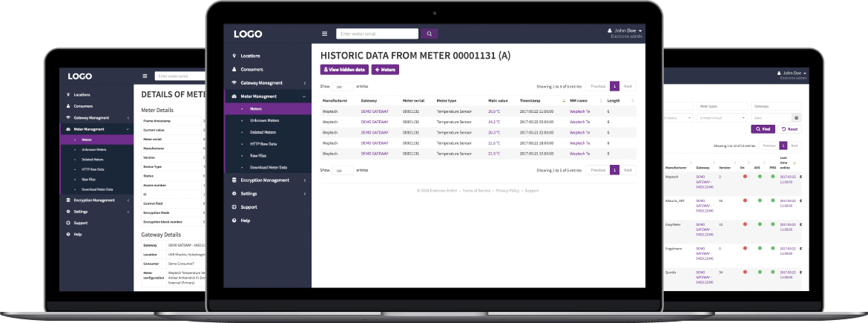The width and height of the screenshot is (868, 323).
Task: Click the John Doe user icon in right window
Action: coord(778,73)
